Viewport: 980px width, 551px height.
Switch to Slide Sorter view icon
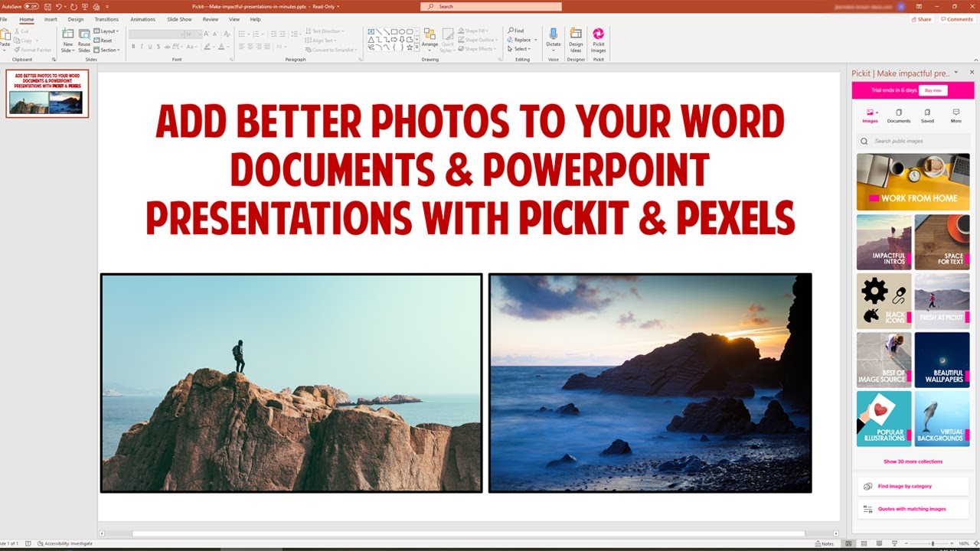pyautogui.click(x=862, y=543)
